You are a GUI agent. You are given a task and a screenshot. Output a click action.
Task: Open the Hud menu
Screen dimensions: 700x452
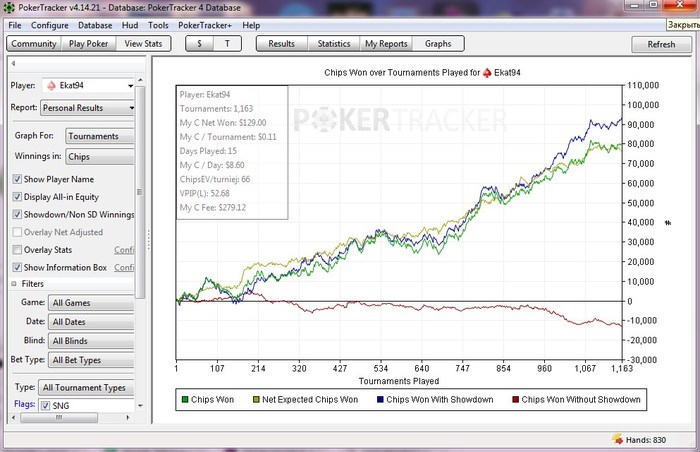[130, 25]
